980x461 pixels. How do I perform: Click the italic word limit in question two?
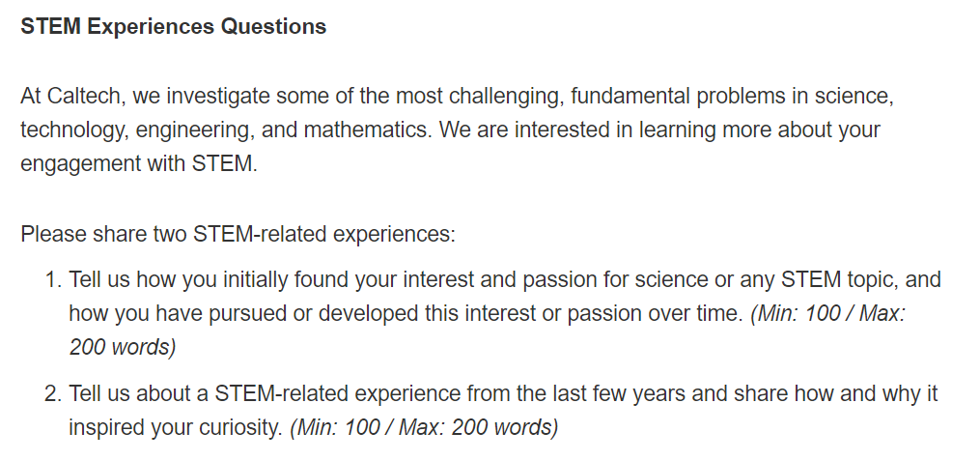click(x=423, y=427)
